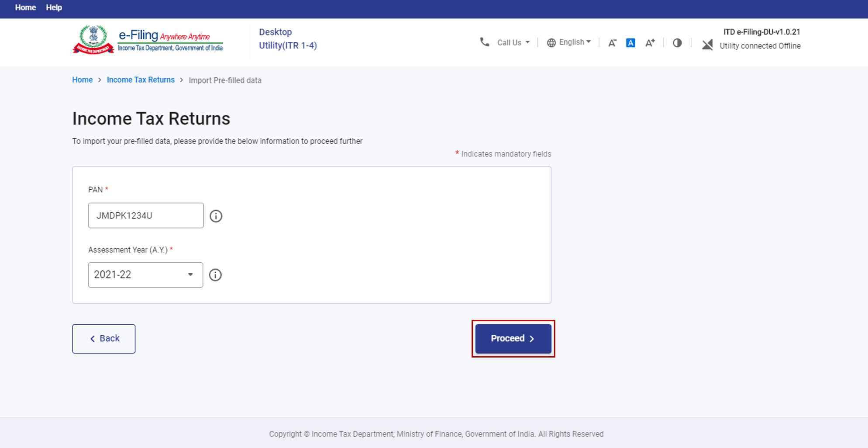Open the Home menu in the top bar
Image resolution: width=868 pixels, height=448 pixels.
coord(25,7)
